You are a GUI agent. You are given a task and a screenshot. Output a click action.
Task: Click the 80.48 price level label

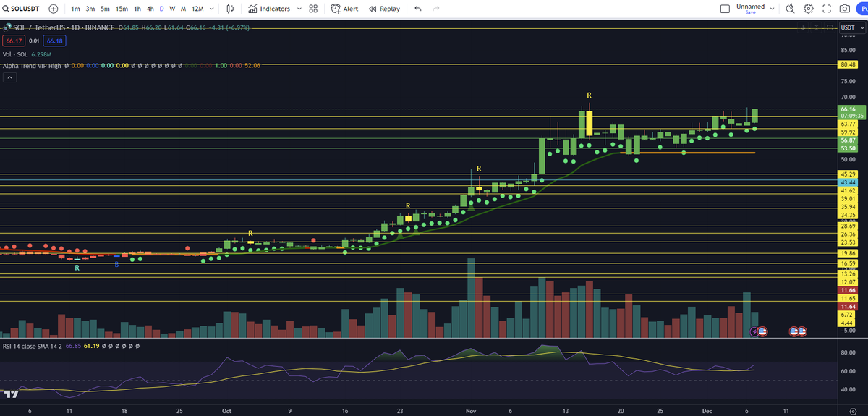pyautogui.click(x=848, y=64)
